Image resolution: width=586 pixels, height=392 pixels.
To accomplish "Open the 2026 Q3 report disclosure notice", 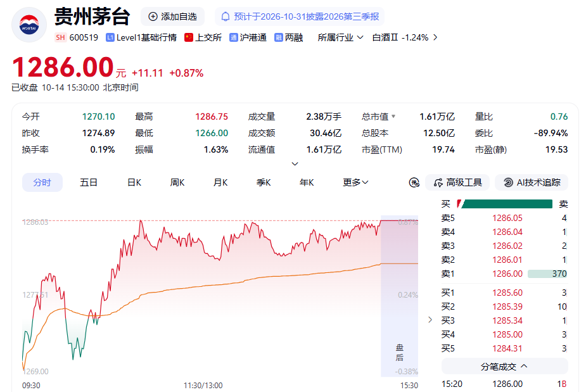I will coord(300,16).
